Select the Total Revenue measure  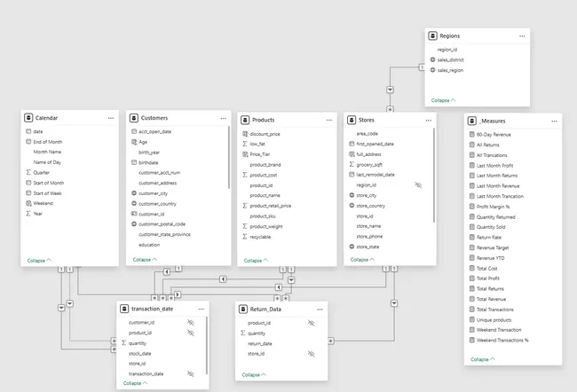pyautogui.click(x=491, y=299)
